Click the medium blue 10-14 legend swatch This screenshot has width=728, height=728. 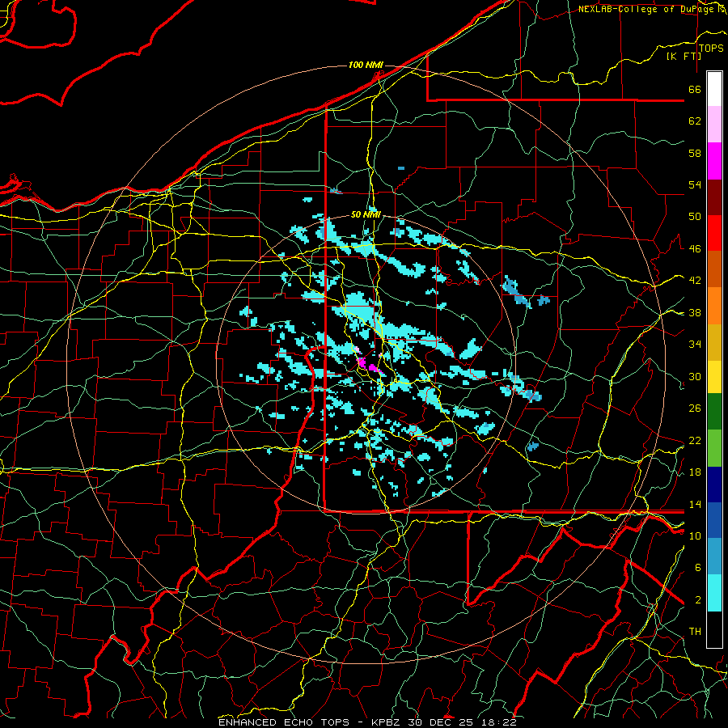pos(714,520)
